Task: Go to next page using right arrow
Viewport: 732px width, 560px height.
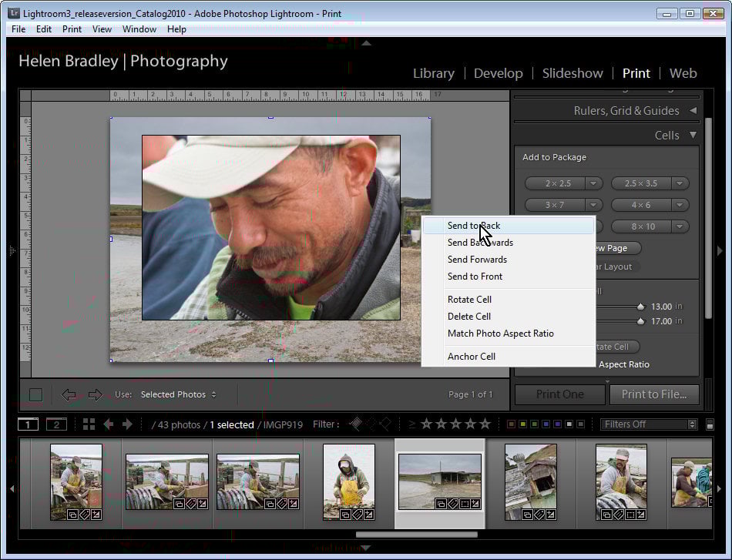Action: 96,395
